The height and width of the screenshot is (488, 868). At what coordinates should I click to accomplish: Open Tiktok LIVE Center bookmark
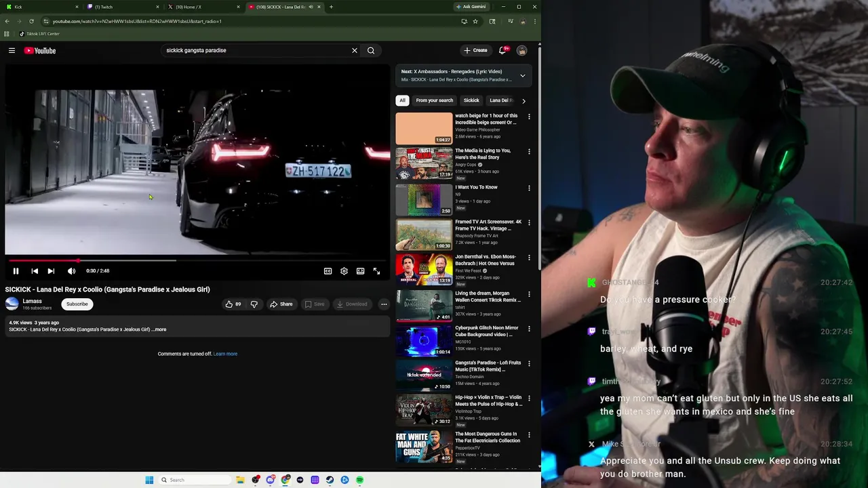point(39,34)
